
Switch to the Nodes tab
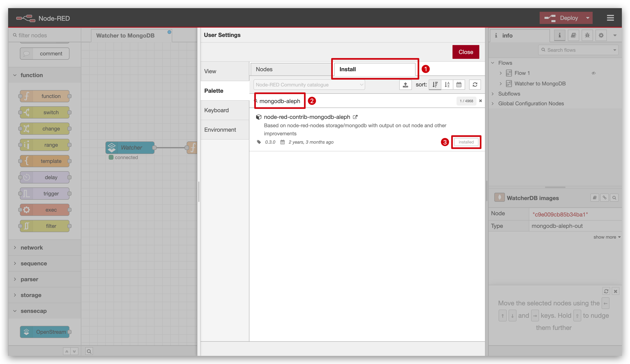(291, 69)
